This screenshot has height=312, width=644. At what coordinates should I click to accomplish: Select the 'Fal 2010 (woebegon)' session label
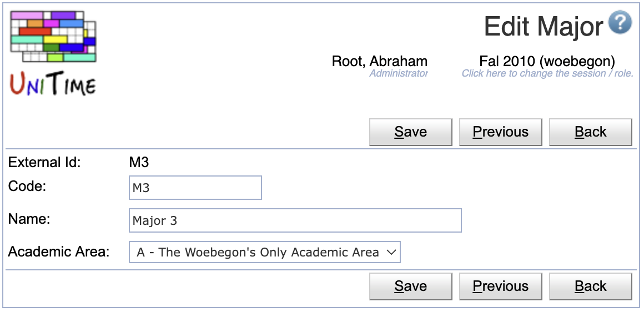[x=547, y=62]
